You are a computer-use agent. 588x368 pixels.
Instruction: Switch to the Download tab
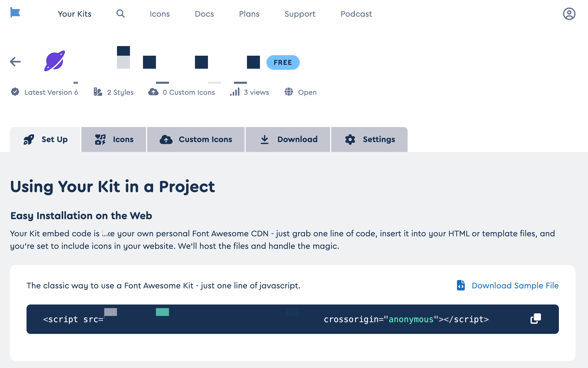coord(288,139)
